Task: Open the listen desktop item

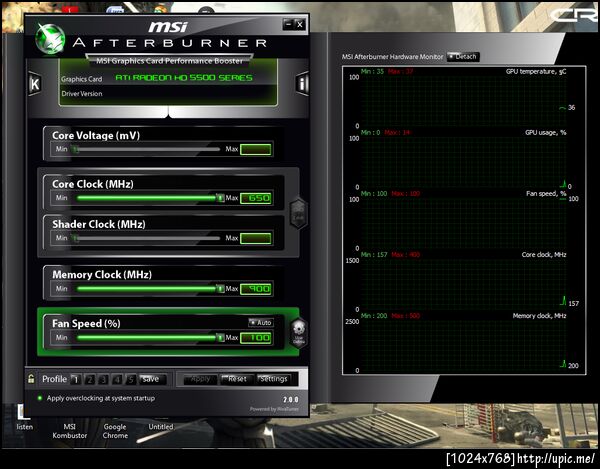Action: pos(24,427)
